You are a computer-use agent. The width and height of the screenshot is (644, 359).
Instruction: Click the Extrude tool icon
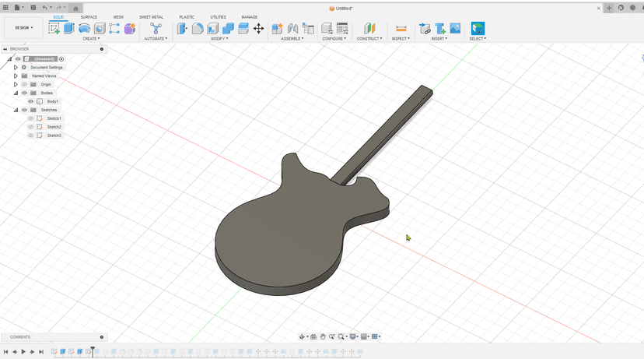(x=69, y=28)
